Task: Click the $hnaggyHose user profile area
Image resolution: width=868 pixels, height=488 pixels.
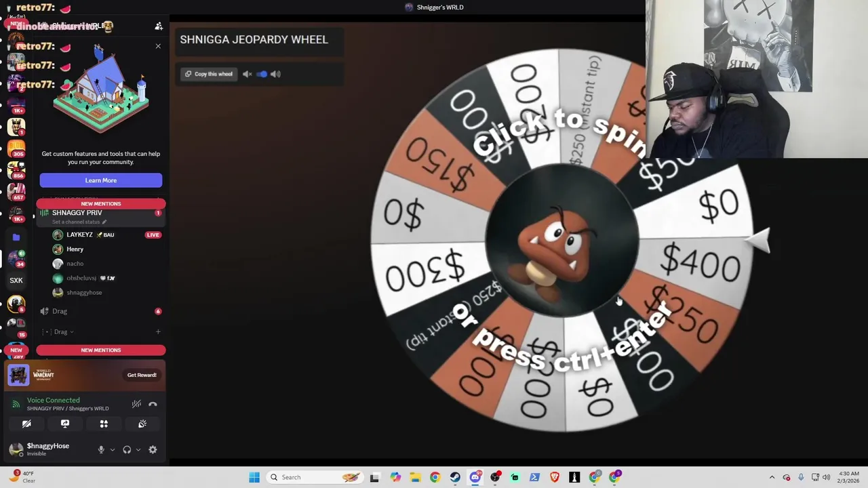Action: coord(47,449)
